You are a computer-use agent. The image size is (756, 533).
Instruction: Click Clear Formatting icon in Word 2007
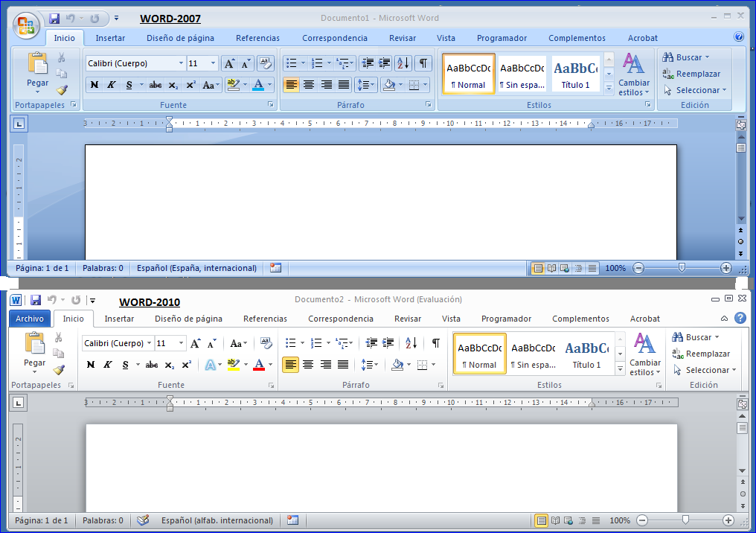[265, 63]
